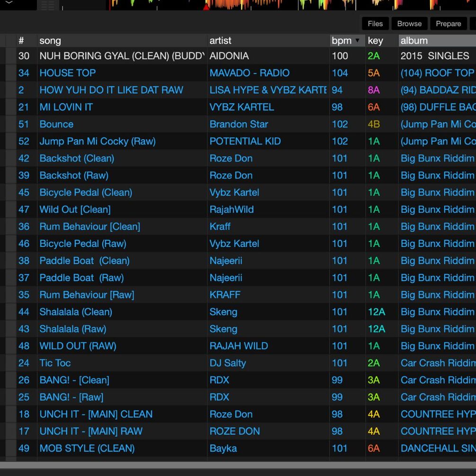Select Rum Behaviour [Raw]

[x=87, y=295]
